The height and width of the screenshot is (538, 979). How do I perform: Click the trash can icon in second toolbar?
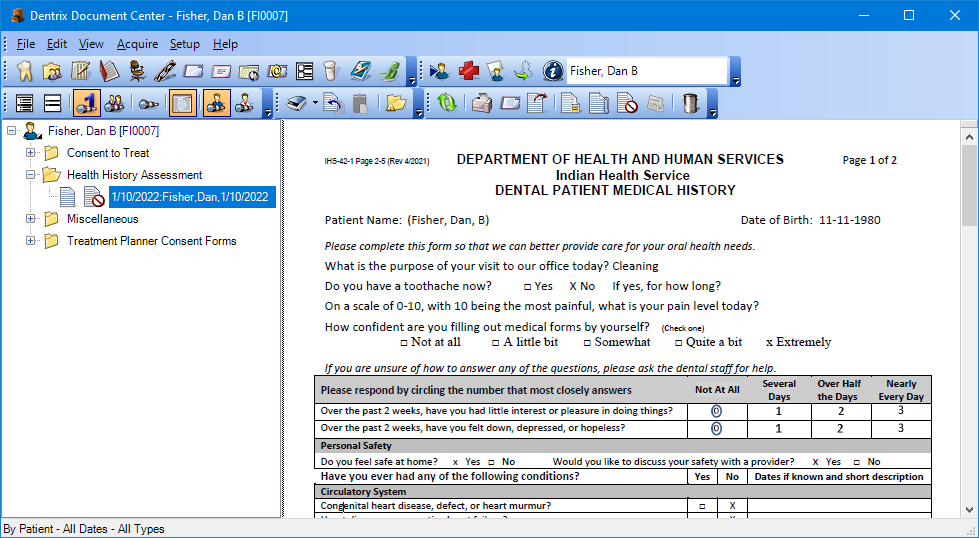click(690, 103)
